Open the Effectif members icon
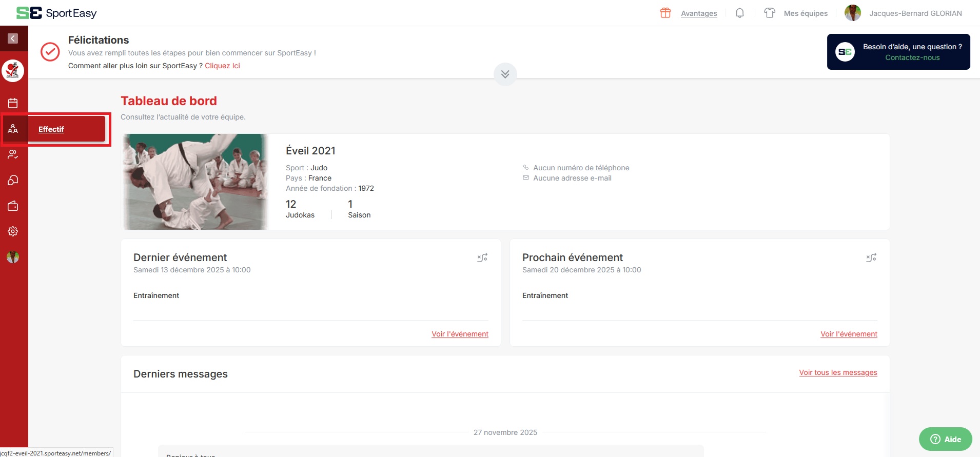 pyautogui.click(x=13, y=129)
